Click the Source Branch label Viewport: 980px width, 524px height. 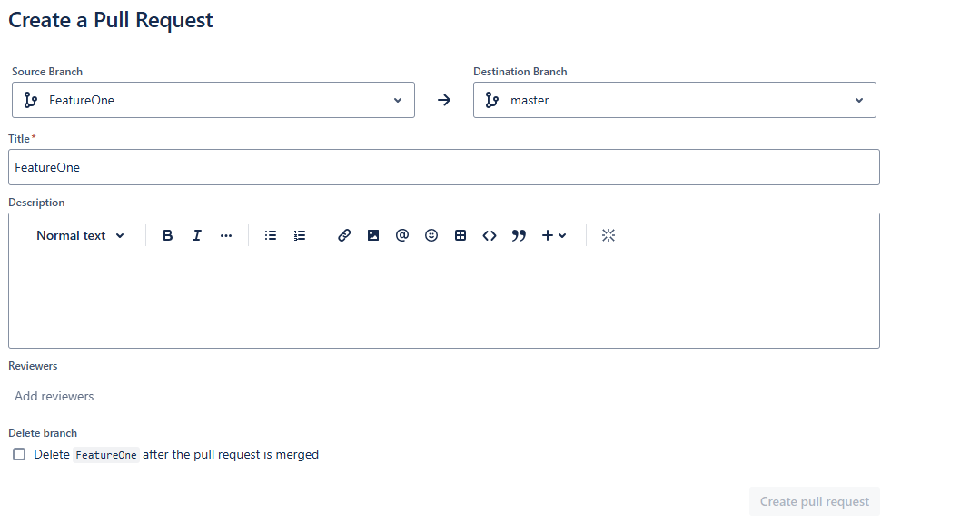(x=47, y=72)
